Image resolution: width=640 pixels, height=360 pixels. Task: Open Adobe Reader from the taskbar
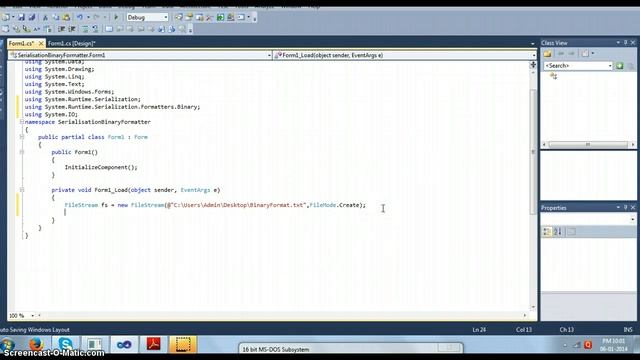[x=153, y=344]
